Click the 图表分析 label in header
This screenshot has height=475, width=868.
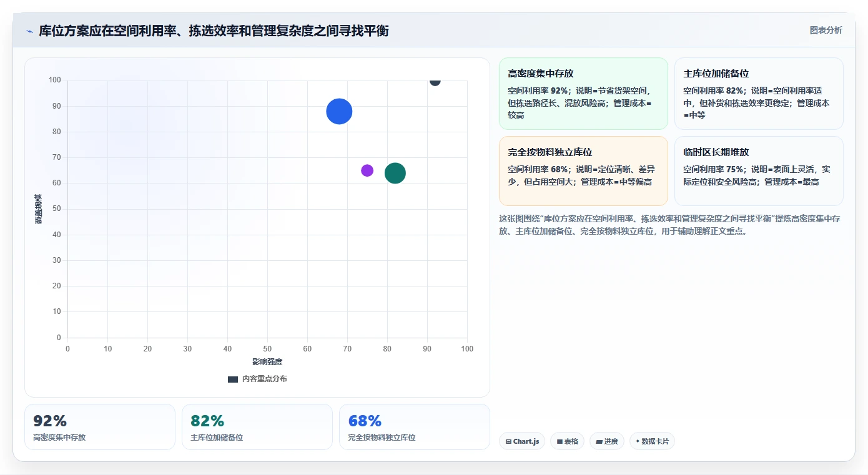(x=826, y=30)
